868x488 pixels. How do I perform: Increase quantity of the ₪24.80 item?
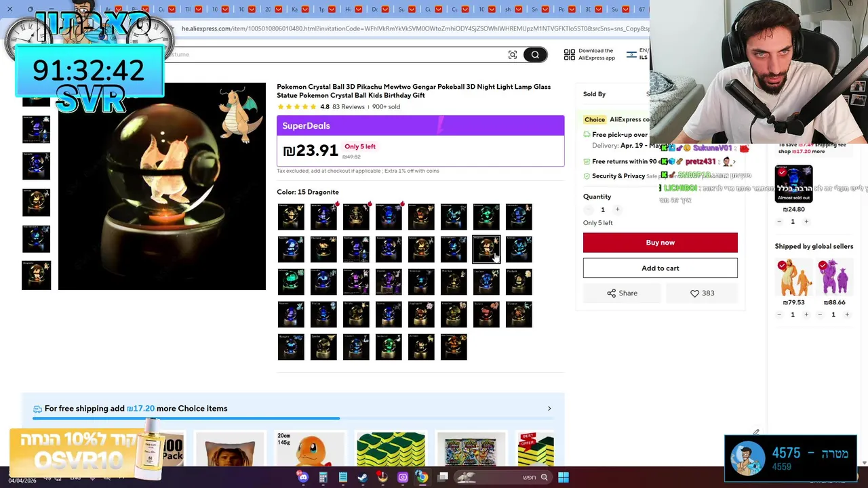coord(806,222)
